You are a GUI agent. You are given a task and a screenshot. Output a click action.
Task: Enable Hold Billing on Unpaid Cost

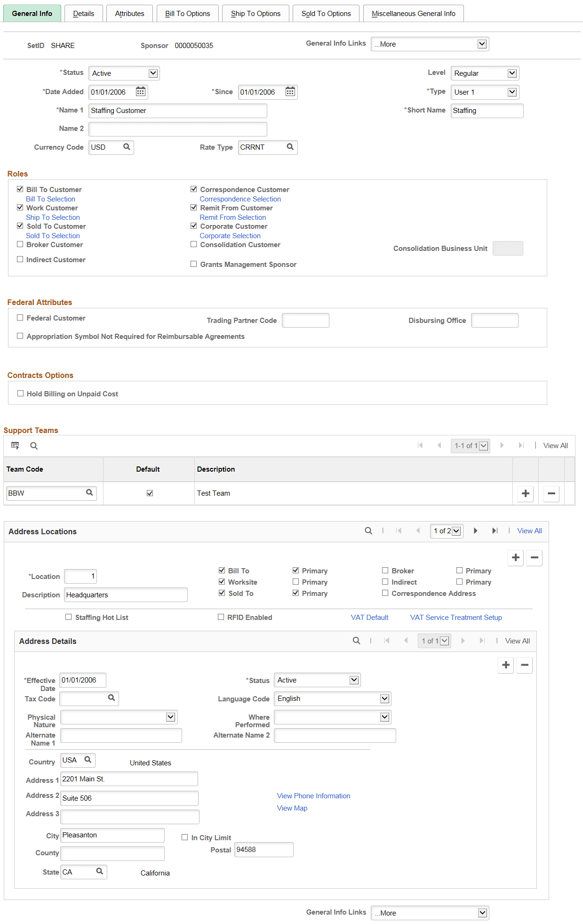click(20, 394)
